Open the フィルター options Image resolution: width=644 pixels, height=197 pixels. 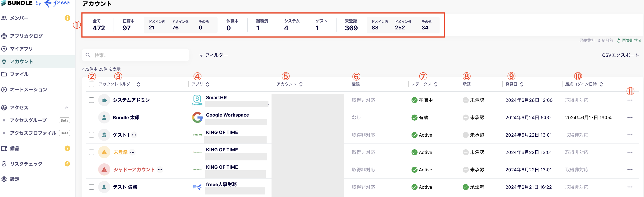click(213, 55)
